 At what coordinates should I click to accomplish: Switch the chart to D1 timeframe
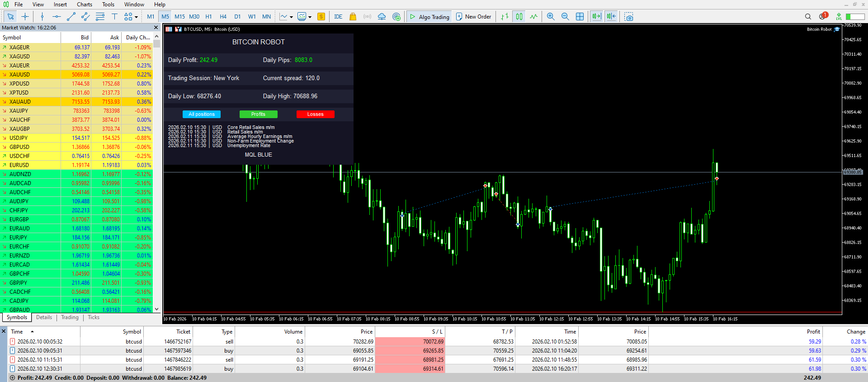[x=237, y=17]
